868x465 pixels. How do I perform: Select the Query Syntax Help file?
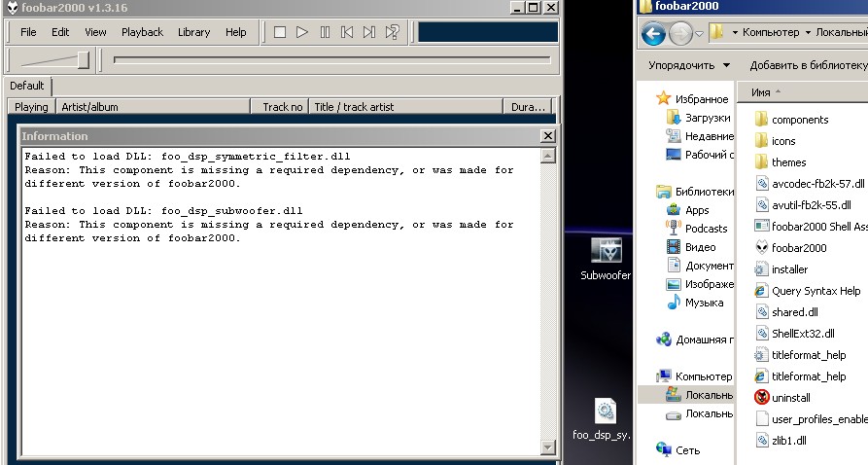coord(808,291)
